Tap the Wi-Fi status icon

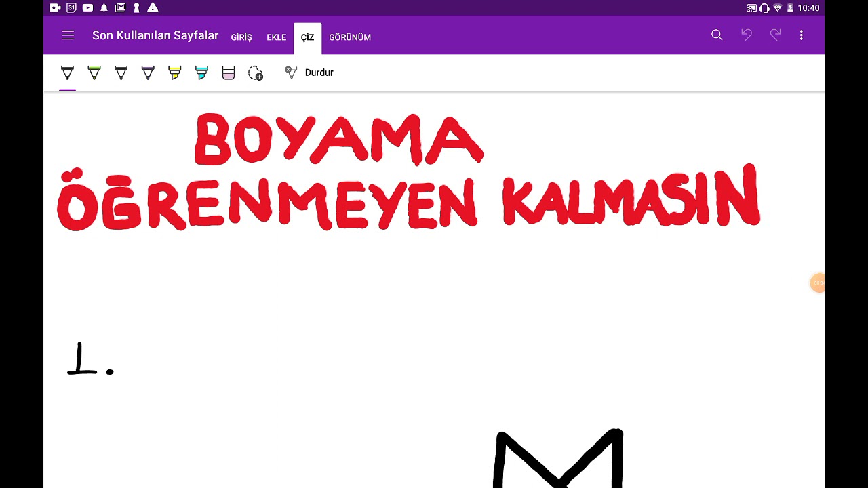coord(778,8)
